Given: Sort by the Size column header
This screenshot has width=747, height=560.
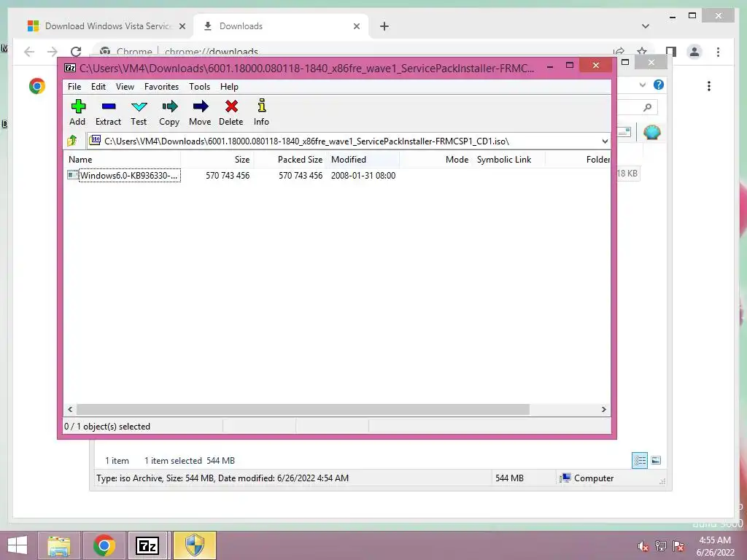Looking at the screenshot, I should 217,160.
